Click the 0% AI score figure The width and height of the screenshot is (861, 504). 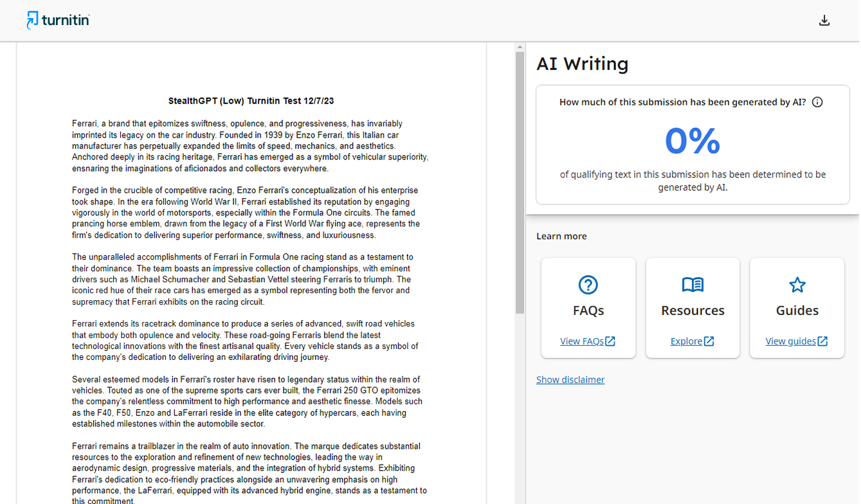[x=692, y=141]
